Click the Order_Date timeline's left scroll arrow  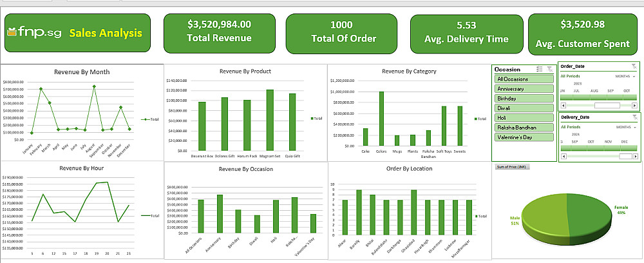point(563,106)
